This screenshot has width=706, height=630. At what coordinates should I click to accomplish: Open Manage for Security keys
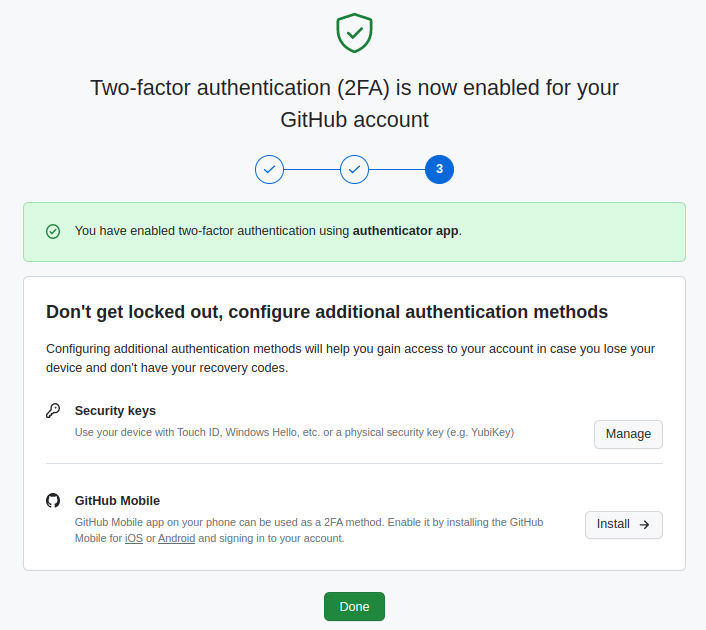(x=628, y=434)
